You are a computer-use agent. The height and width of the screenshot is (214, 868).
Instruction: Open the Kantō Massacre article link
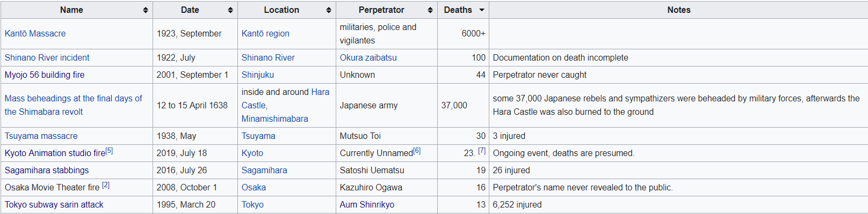(x=35, y=33)
